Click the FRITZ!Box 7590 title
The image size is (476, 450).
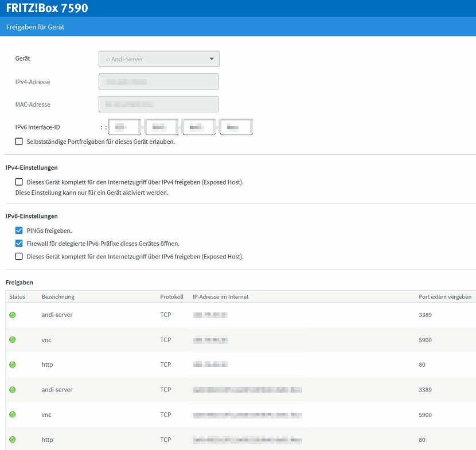point(47,9)
